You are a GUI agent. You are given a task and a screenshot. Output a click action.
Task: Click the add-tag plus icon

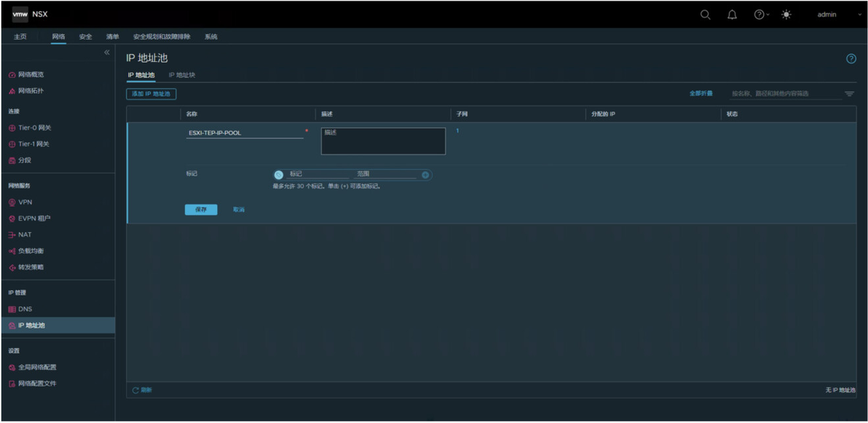pos(425,175)
